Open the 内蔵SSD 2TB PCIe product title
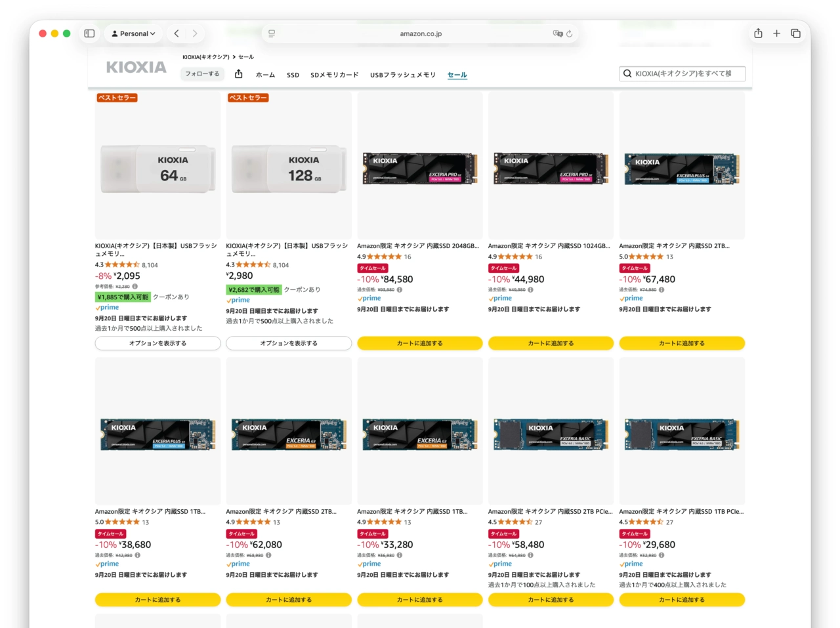This screenshot has width=840, height=628. [550, 512]
